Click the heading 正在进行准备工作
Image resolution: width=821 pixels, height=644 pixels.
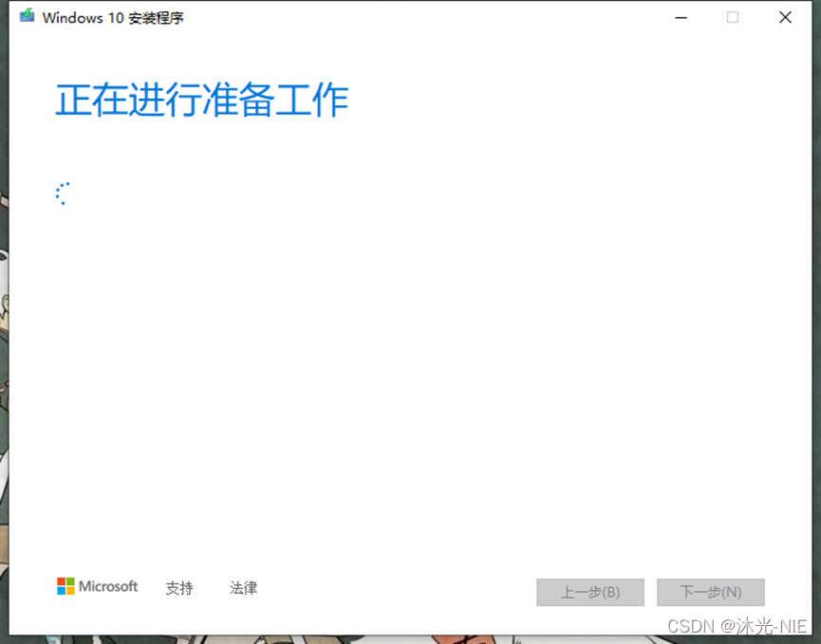pyautogui.click(x=202, y=100)
